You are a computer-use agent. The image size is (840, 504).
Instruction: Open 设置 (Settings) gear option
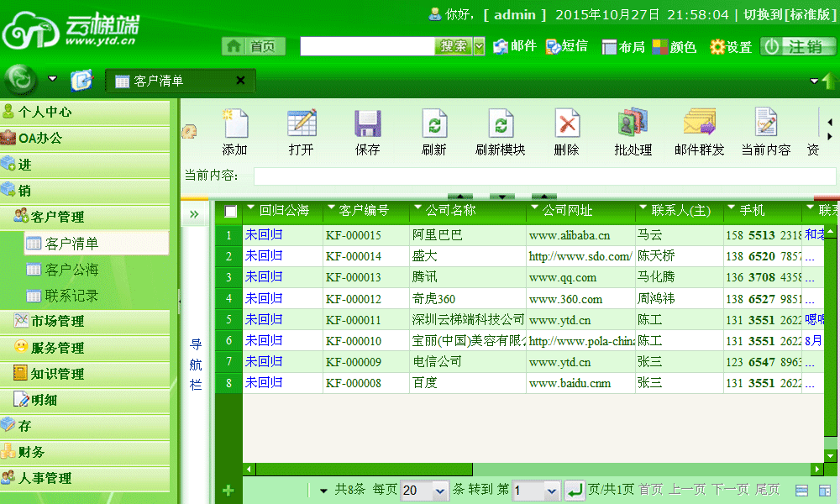(731, 47)
